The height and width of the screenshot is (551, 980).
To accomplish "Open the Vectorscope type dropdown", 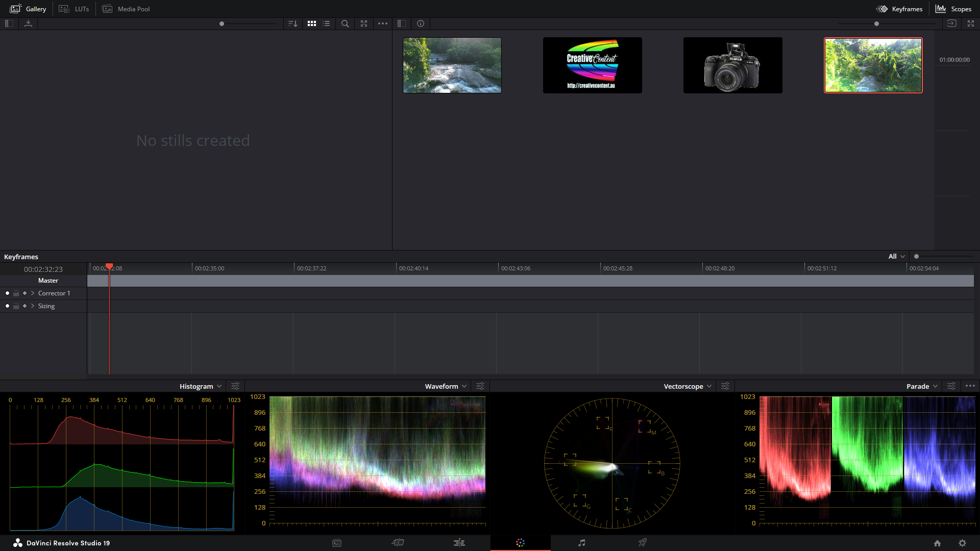I will (688, 386).
